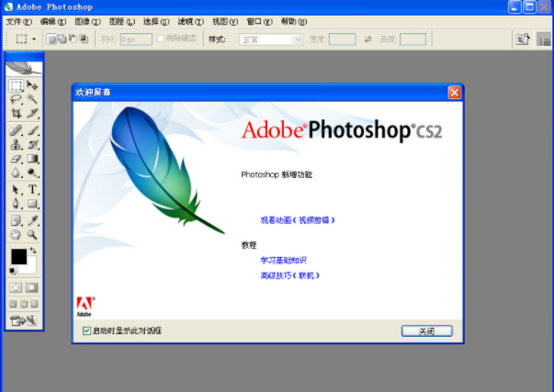
Task: Select the Magic Wand tool
Action: coord(32,99)
